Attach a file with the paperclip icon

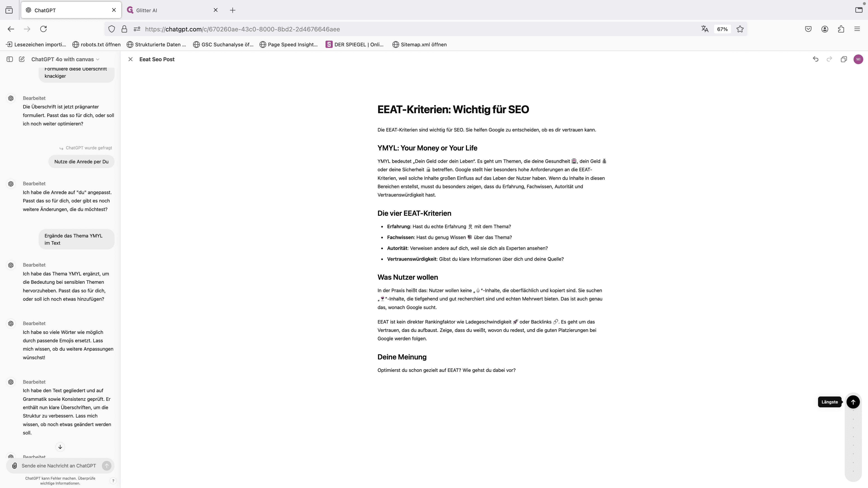point(14,466)
